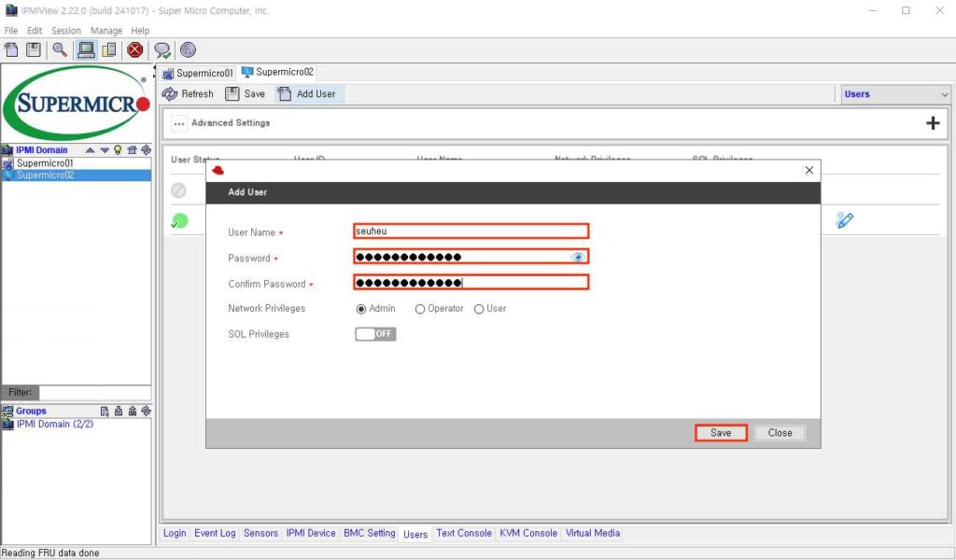
Task: Click the down arrow in IPMI Domain header
Action: pos(105,150)
